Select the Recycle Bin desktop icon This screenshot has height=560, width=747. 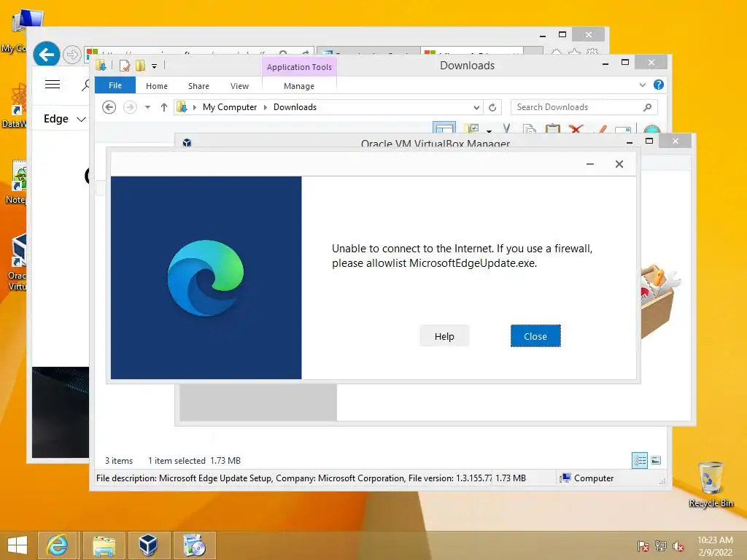click(711, 484)
